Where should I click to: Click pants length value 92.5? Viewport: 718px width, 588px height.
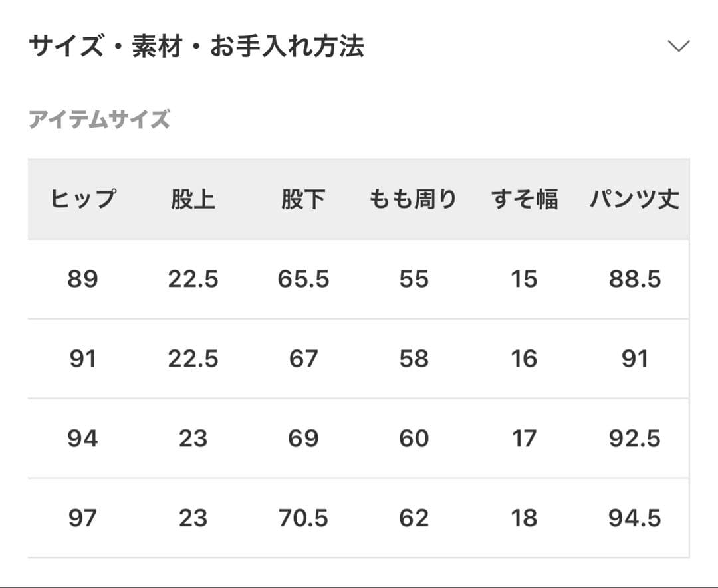click(634, 439)
